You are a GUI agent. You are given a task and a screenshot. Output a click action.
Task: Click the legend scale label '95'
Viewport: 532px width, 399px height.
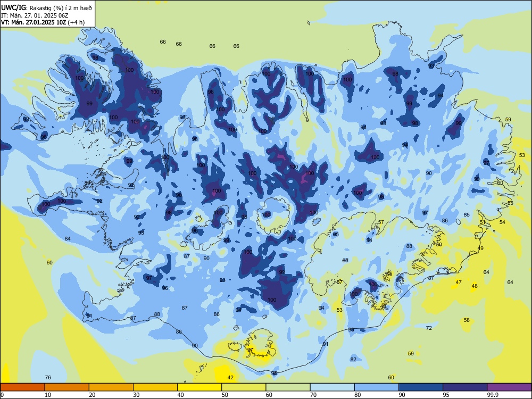(x=446, y=395)
